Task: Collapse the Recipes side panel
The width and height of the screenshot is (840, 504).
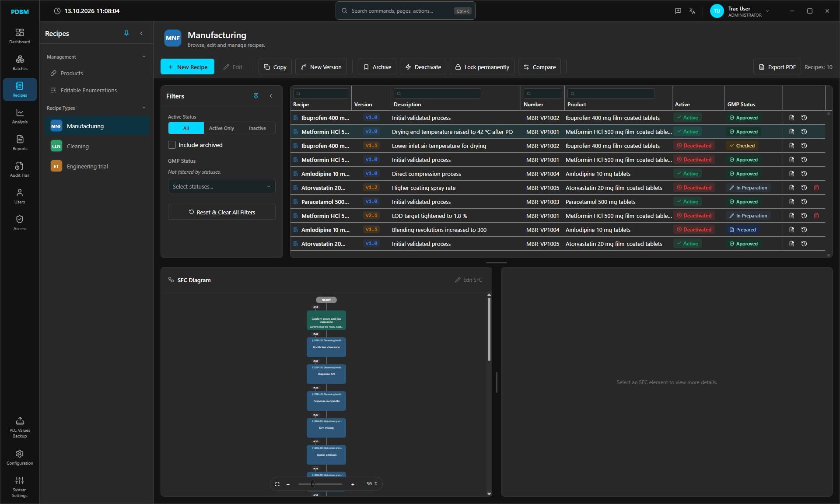Action: pos(141,33)
